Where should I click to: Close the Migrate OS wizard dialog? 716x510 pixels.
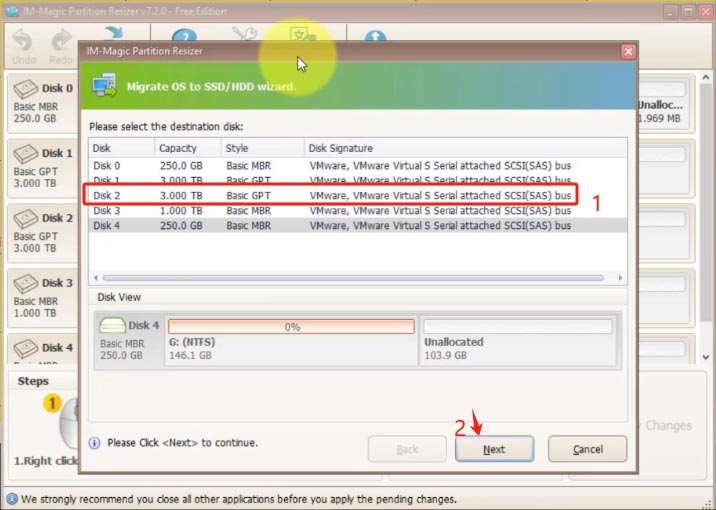point(628,52)
